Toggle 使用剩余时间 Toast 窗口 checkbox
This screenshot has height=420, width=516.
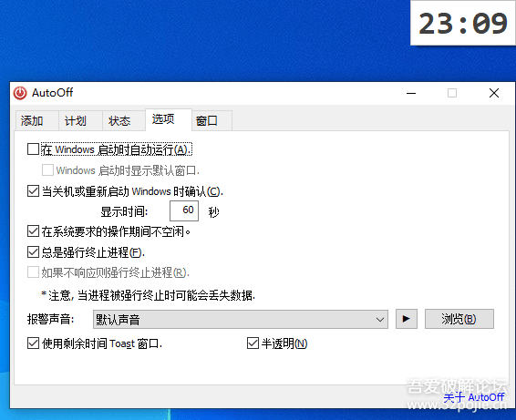point(33,343)
